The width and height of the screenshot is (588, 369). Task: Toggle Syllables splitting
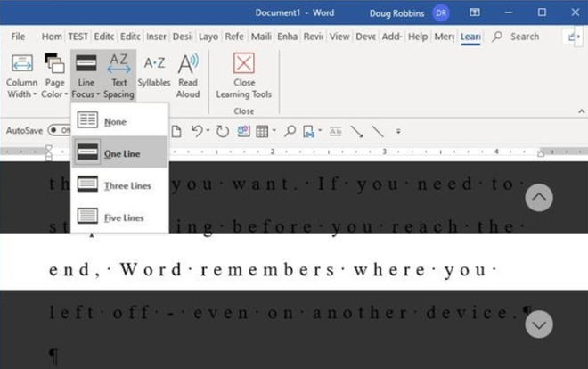coord(154,71)
